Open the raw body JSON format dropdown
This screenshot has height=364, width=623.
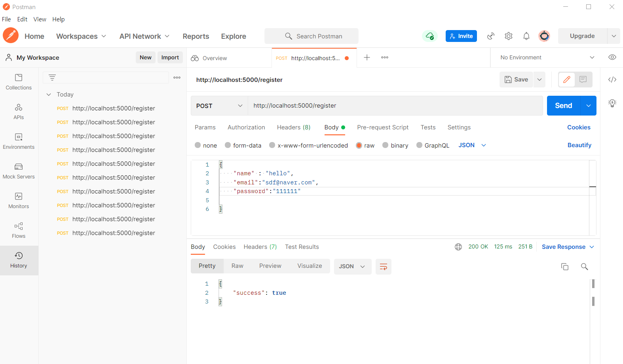pyautogui.click(x=472, y=145)
